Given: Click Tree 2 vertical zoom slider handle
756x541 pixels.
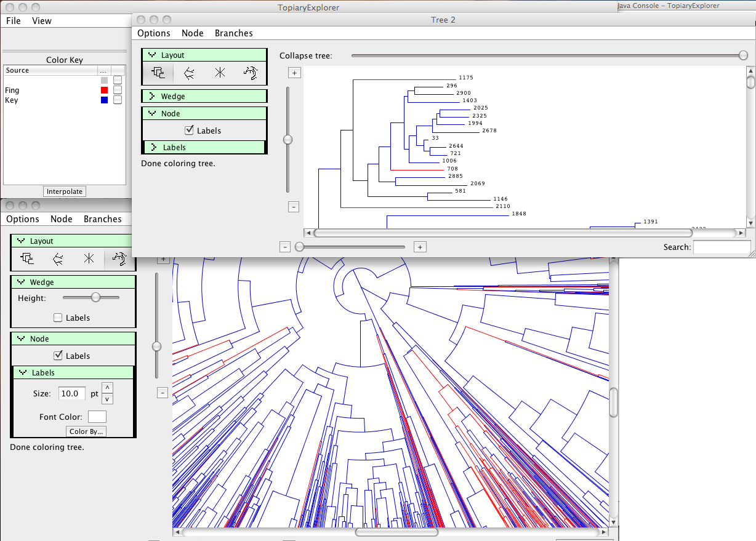Looking at the screenshot, I should point(288,140).
